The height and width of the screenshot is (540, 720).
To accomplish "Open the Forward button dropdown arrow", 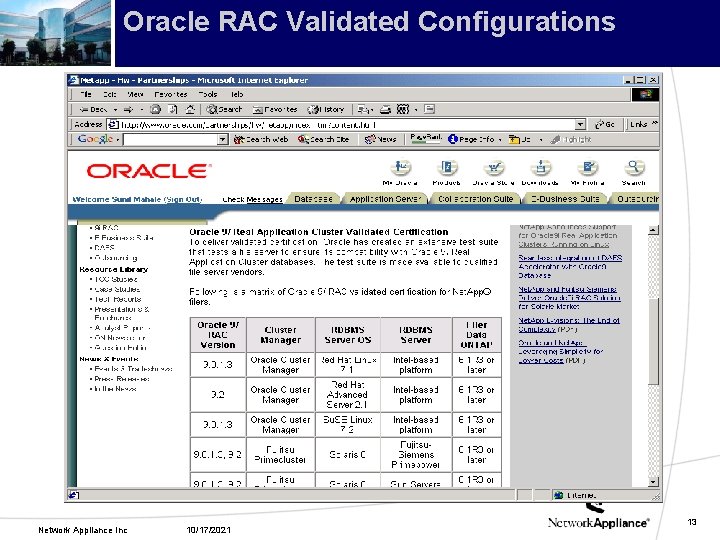I will (x=141, y=110).
